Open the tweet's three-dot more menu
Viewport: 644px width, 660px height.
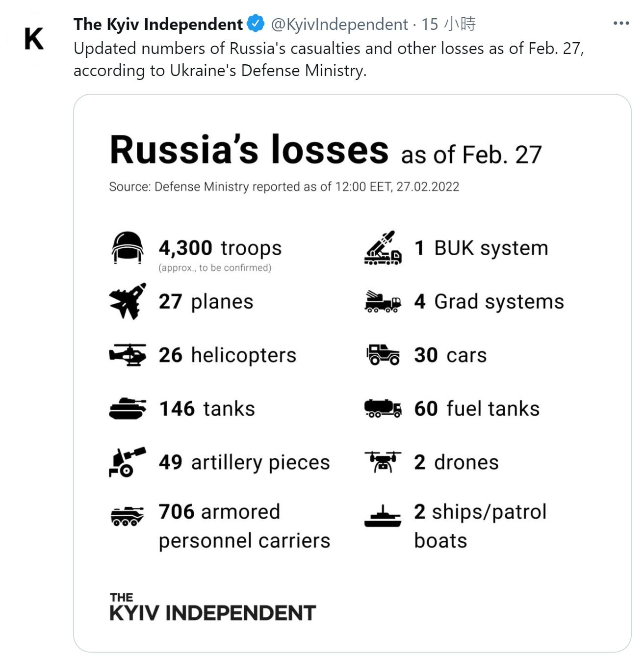click(x=621, y=23)
